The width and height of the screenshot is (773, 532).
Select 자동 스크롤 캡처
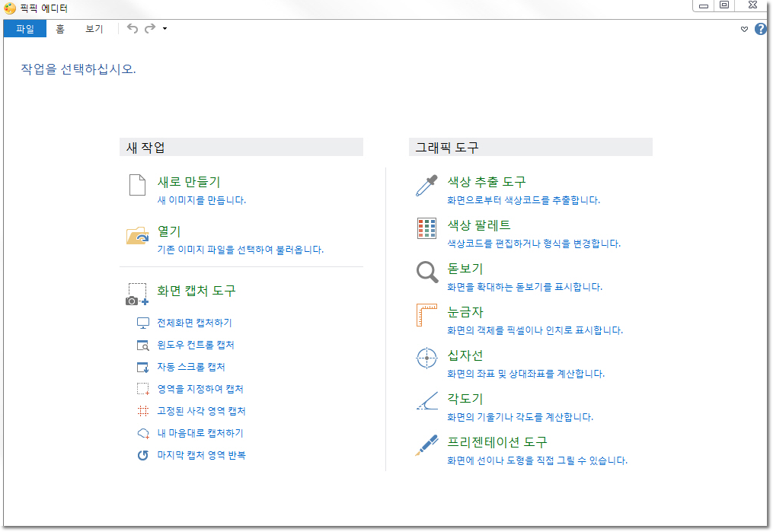(191, 367)
